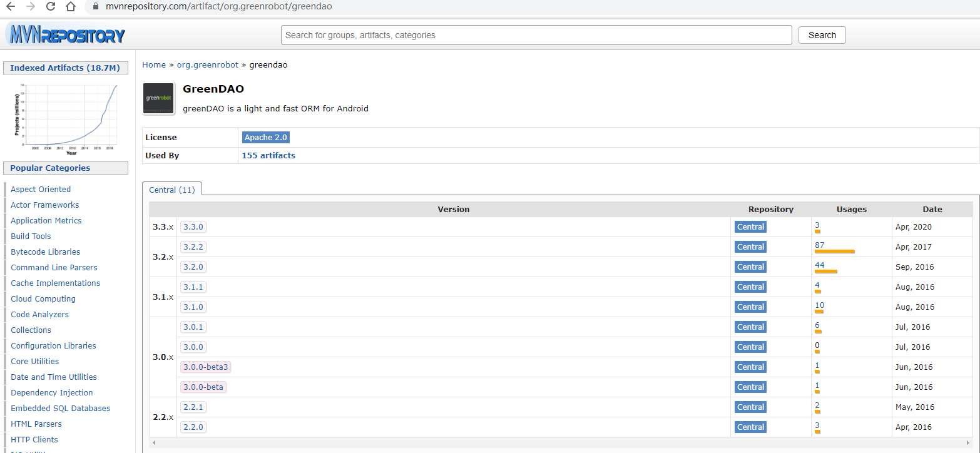Open the org.greenrobot breadcrumb link
Image resolution: width=980 pixels, height=453 pixels.
[208, 65]
